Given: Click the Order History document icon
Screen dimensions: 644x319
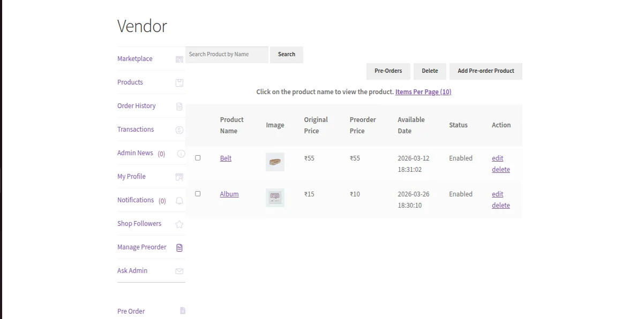Looking at the screenshot, I should pyautogui.click(x=179, y=107).
